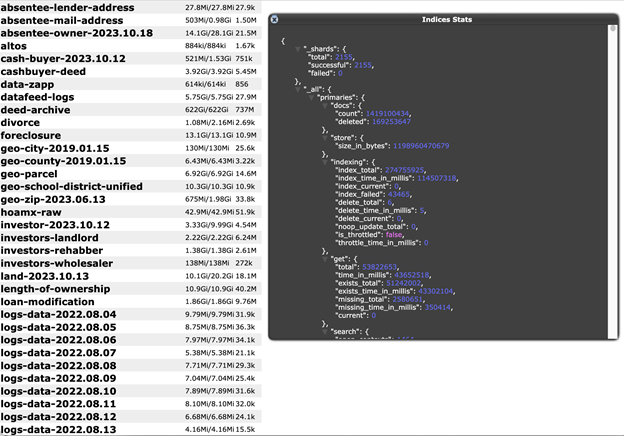Select the geo-county-2019.01.15 index
This screenshot has width=624, height=436.
[x=131, y=161]
